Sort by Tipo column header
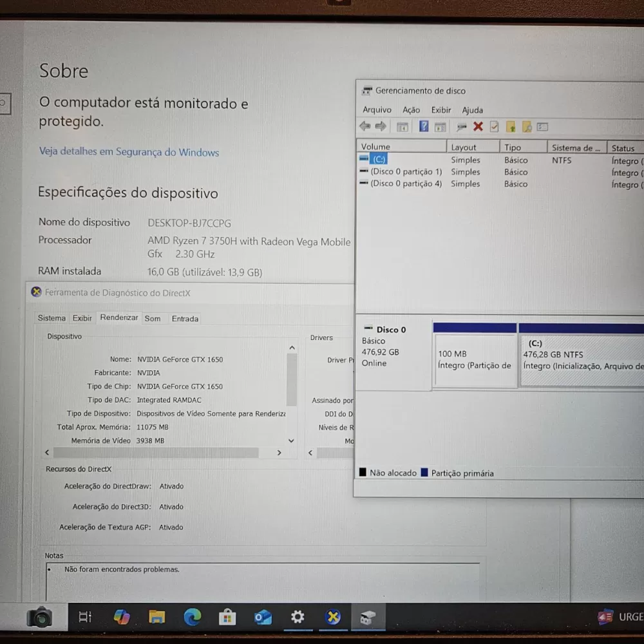Screen dimensions: 644x644 tap(523, 147)
